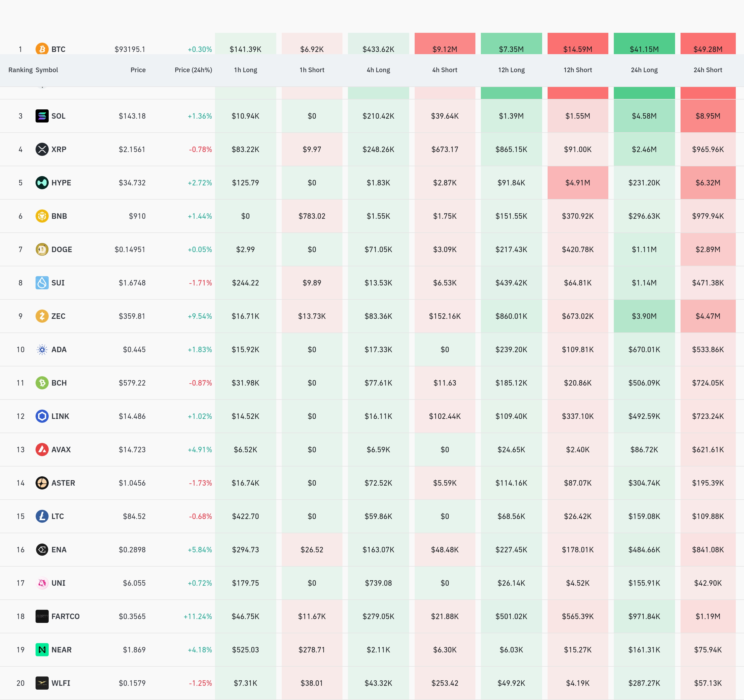The width and height of the screenshot is (744, 700).
Task: Sort by Price (24h%) column header
Action: coord(193,70)
